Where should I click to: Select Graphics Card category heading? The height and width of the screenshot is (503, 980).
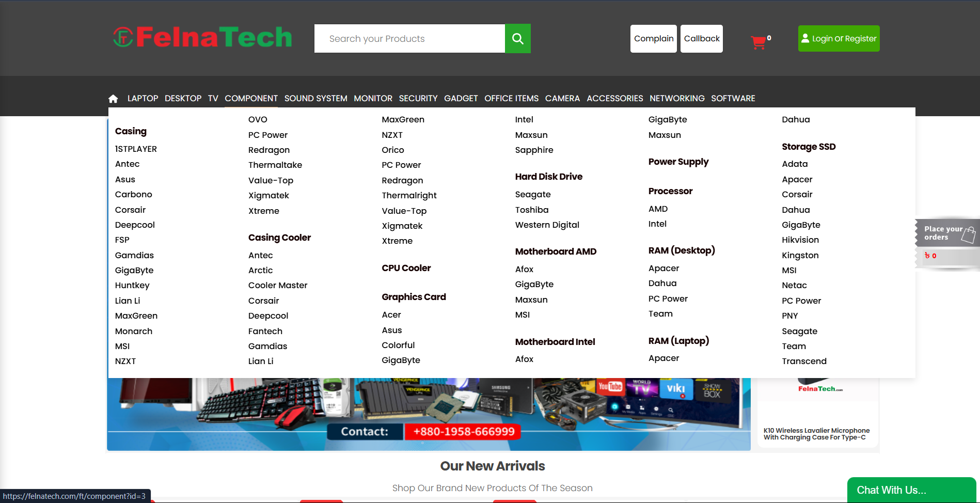pos(414,297)
